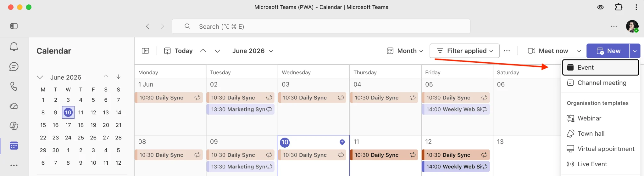
Task: Open calendar toolbar more options ellipsis
Action: tap(507, 51)
